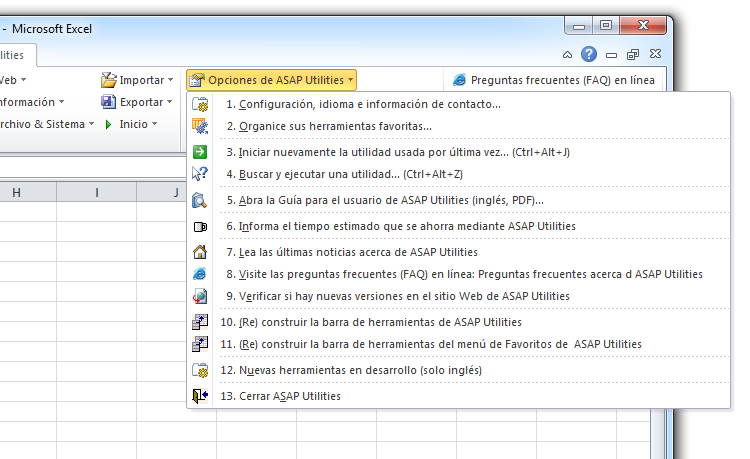Screen dimensions: 750x459
Task: Click the favorites tools gear icon
Action: 200,126
